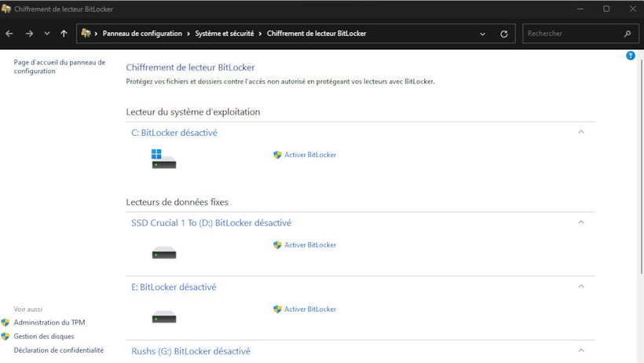Open the recent locations dropdown arrow
644x363 pixels.
[47, 34]
